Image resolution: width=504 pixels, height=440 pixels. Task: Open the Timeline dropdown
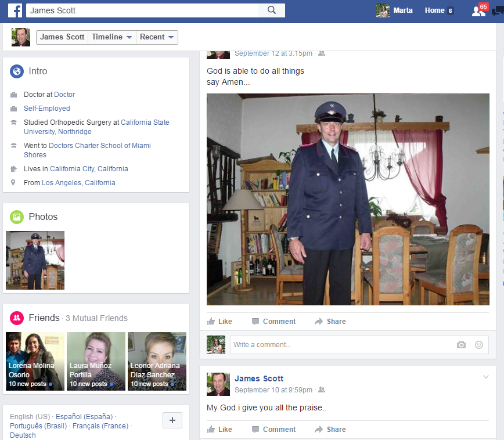click(111, 37)
